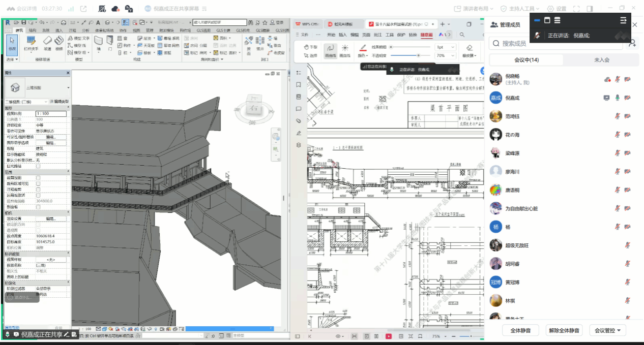Expand the 会议管控 dropdown button

[608, 330]
